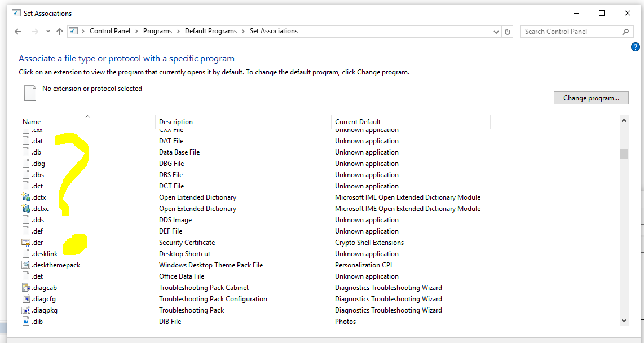Sort by the Description column header
Image resolution: width=644 pixels, height=343 pixels.
[244, 122]
